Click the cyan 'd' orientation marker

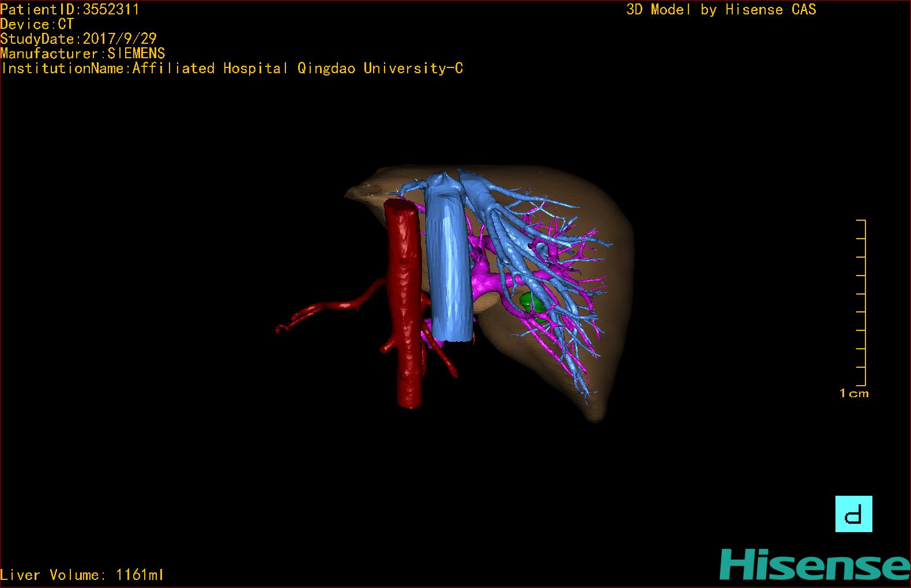tap(853, 514)
